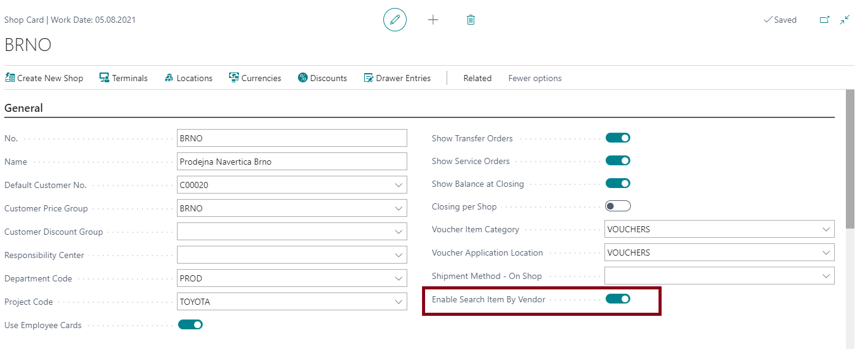Expand the Department Code dropdown
The image size is (868, 349).
pos(399,278)
